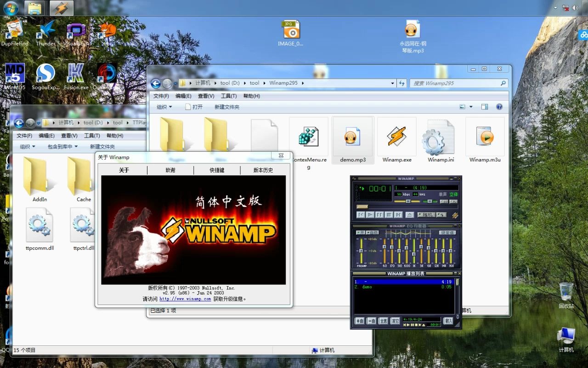Select playlist entry 2. demo

coord(404,287)
